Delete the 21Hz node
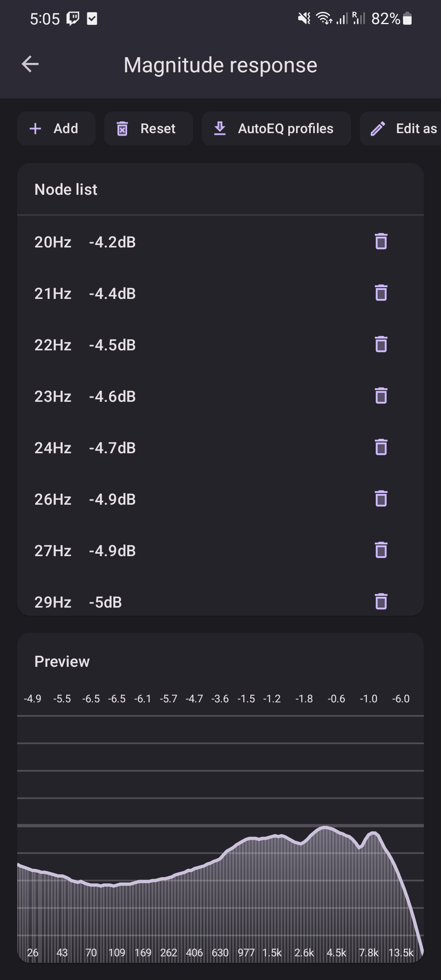 (x=381, y=293)
